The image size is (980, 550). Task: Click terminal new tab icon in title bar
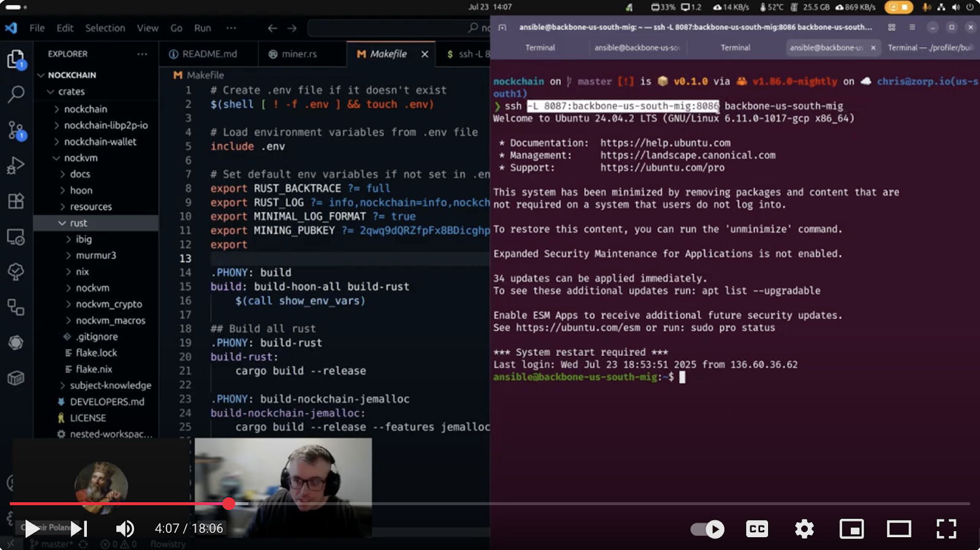click(502, 27)
